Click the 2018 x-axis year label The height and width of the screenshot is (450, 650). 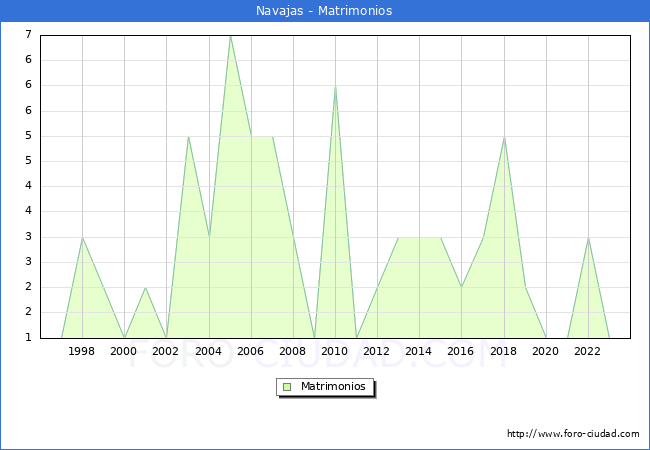click(x=503, y=351)
